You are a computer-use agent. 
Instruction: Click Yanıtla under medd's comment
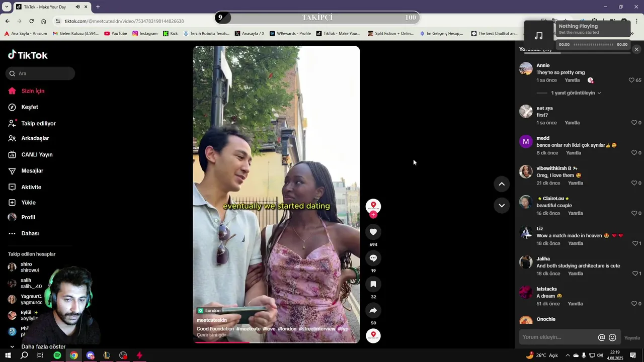point(574,153)
